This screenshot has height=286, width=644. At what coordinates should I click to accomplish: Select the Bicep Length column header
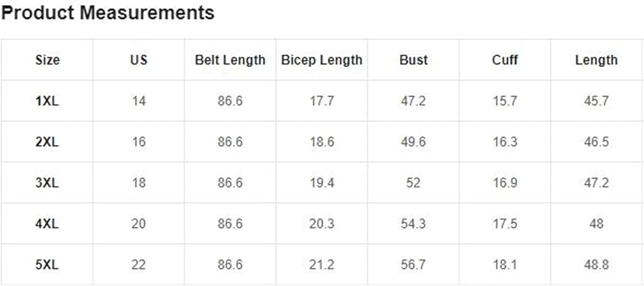click(x=322, y=60)
